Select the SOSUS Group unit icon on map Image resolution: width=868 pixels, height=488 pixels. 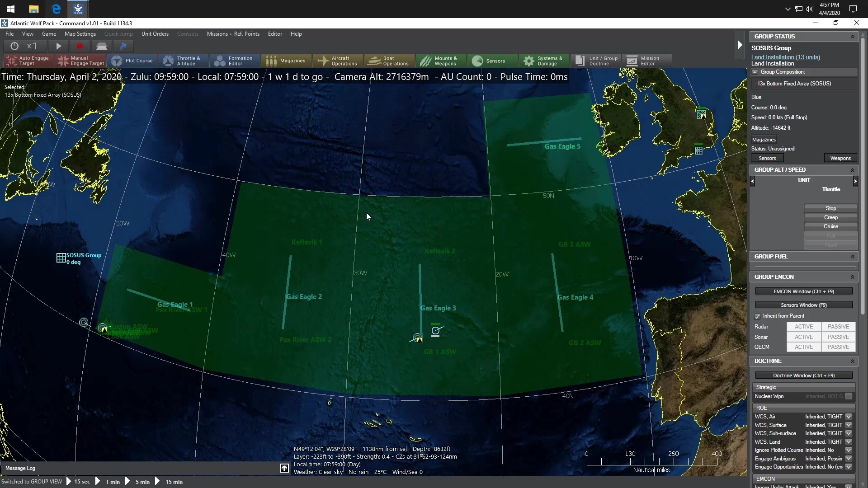coord(61,258)
